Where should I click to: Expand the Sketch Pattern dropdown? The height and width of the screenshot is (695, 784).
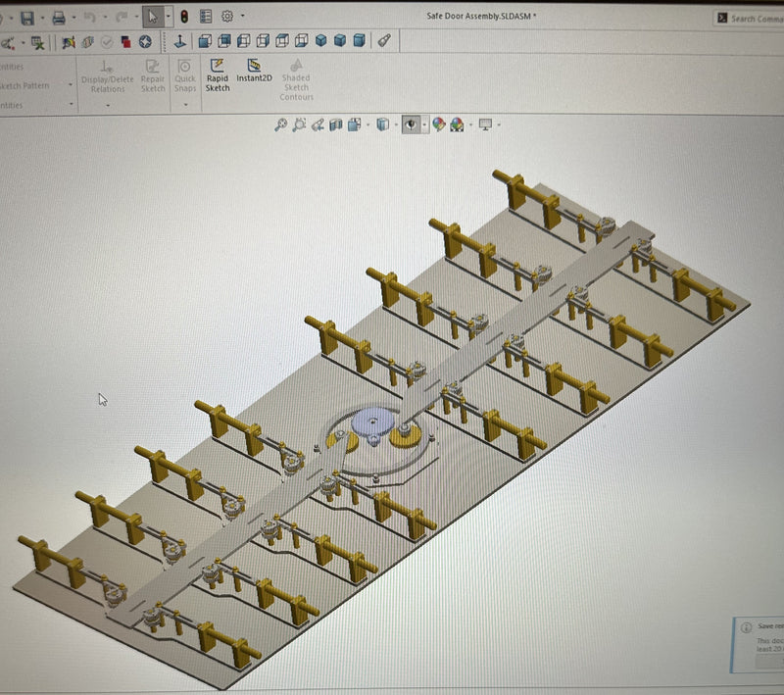click(x=71, y=83)
